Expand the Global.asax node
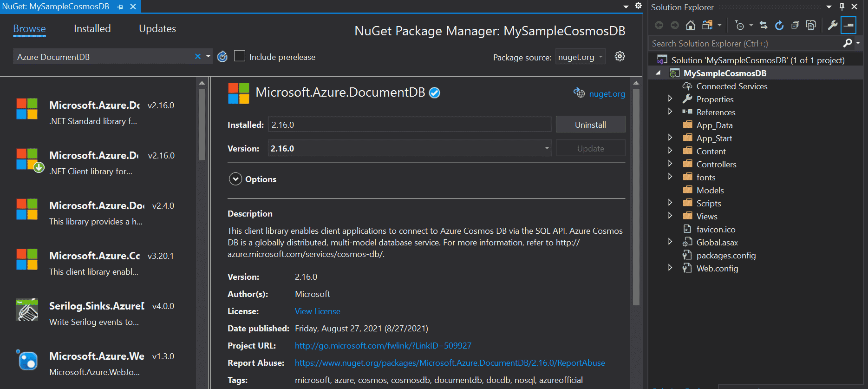 click(670, 242)
